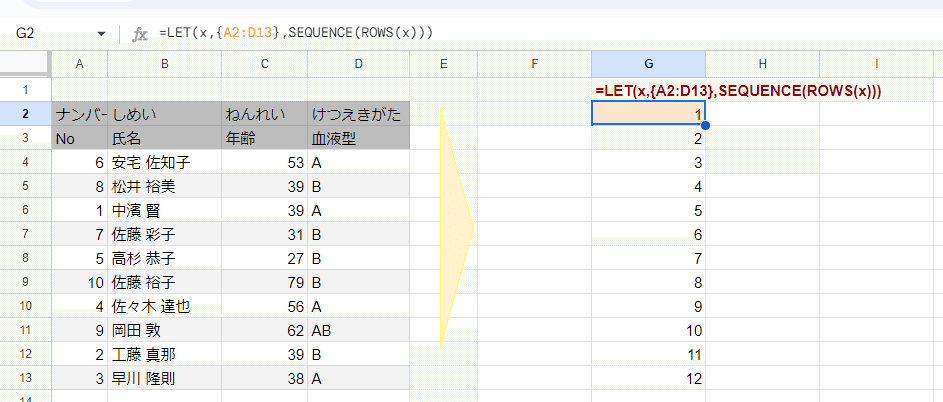Click cell with text ねんれい
The height and width of the screenshot is (402, 943).
coord(264,114)
